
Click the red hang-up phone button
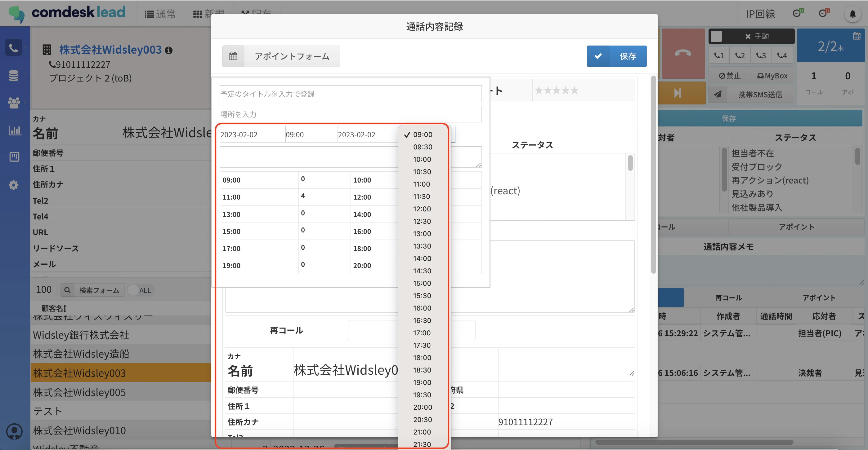point(683,53)
